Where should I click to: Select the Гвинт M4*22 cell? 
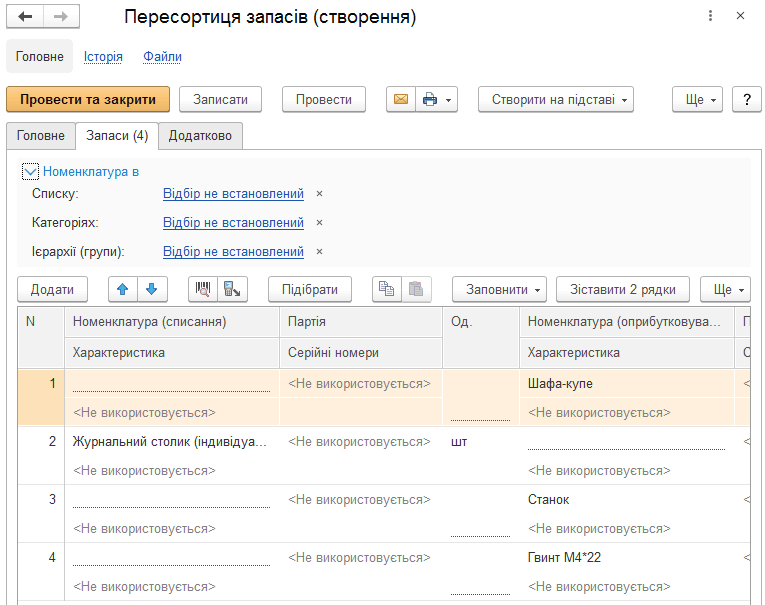[x=627, y=557]
